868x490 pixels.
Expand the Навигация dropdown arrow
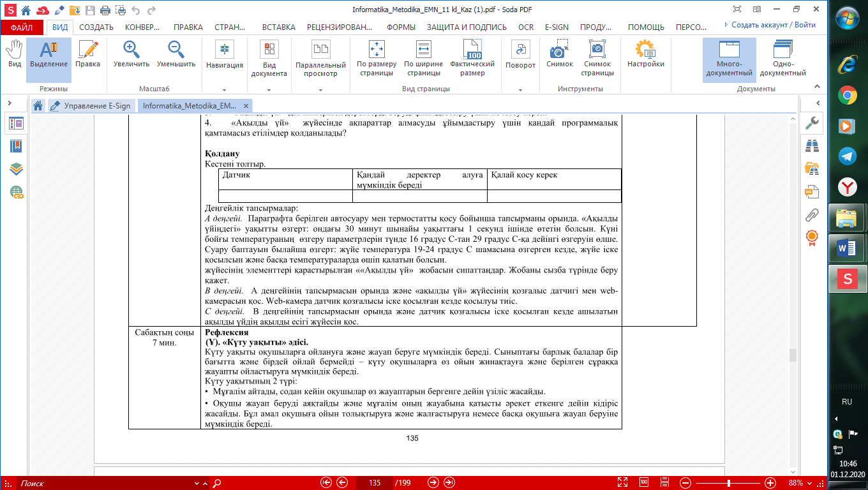pyautogui.click(x=225, y=89)
